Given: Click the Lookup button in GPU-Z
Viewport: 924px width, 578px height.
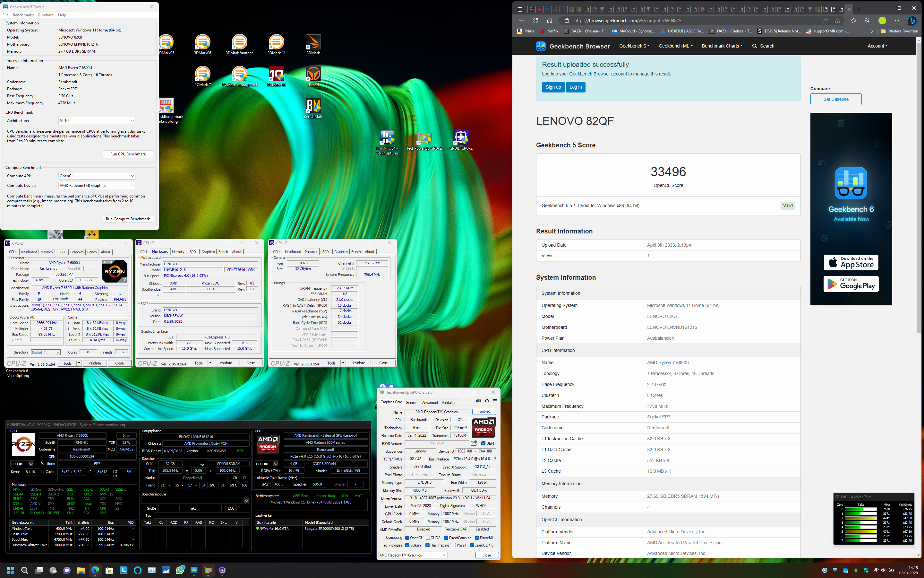Looking at the screenshot, I should point(484,412).
